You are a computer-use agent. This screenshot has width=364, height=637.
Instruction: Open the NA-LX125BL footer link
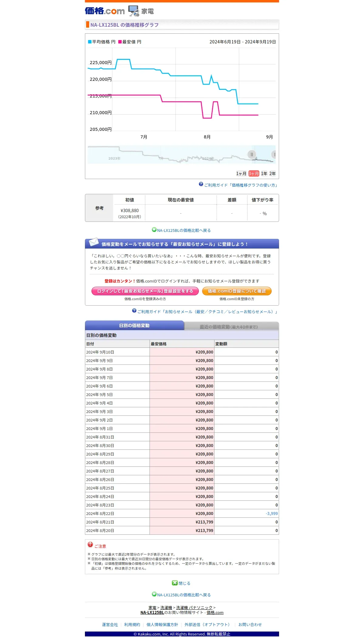[152, 612]
